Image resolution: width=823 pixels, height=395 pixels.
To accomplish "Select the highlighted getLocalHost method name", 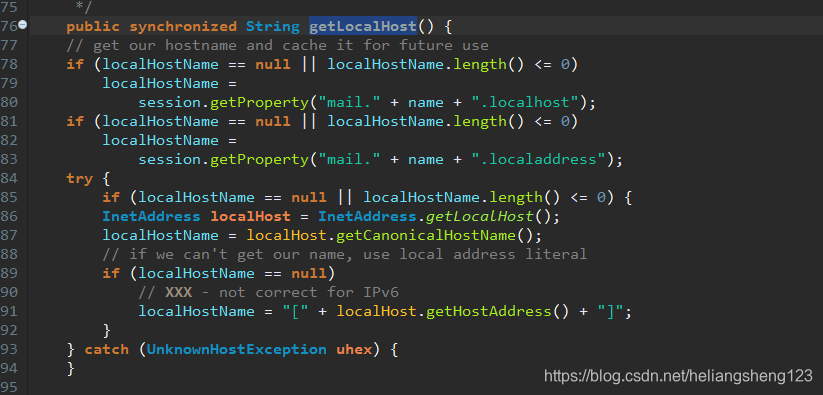I will 363,26.
